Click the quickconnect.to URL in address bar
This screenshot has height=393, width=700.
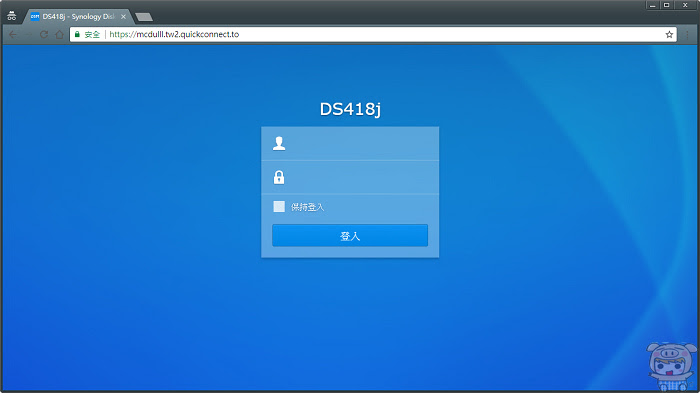[x=174, y=34]
